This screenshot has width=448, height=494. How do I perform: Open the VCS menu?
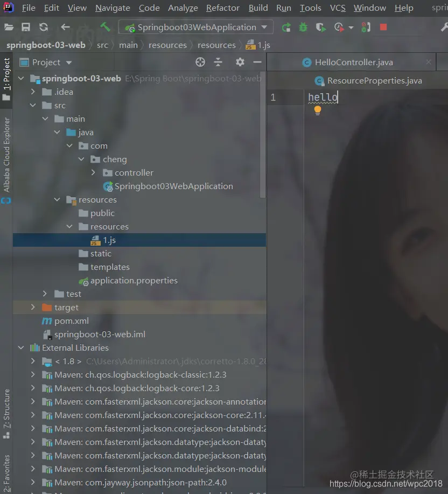[338, 8]
